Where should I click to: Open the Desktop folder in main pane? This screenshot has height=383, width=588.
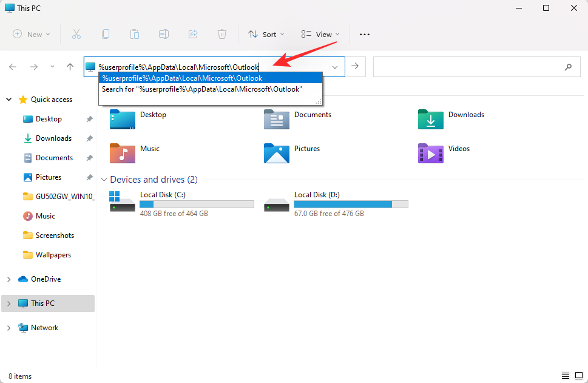coord(138,119)
